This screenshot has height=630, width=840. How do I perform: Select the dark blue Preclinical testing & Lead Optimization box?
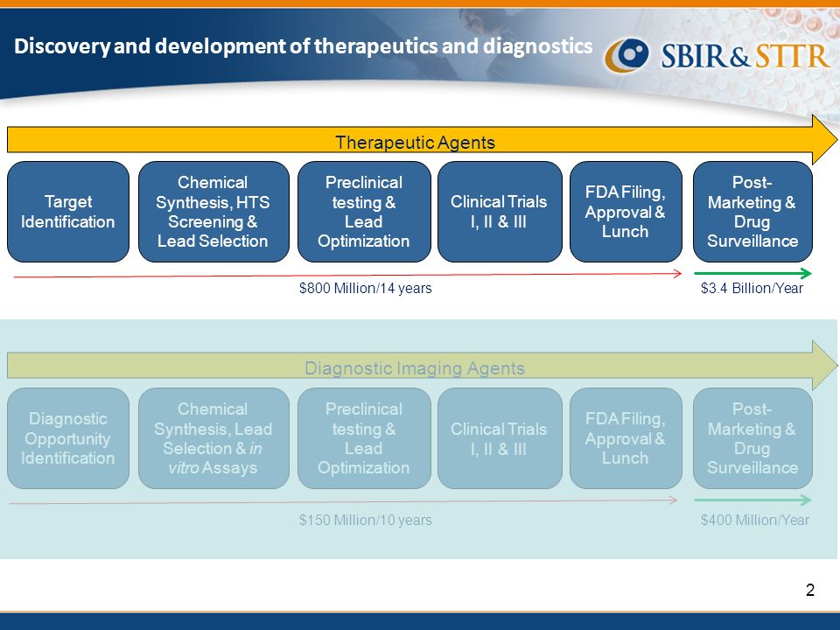click(x=364, y=212)
